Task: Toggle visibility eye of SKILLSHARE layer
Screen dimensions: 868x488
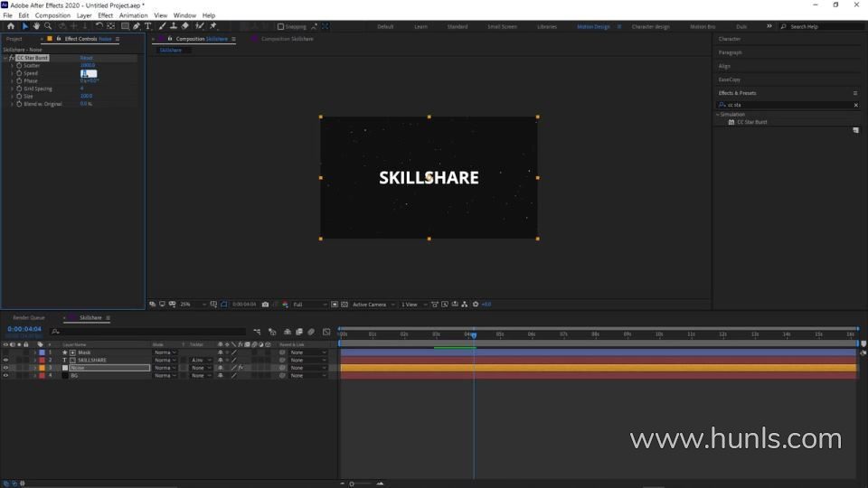Action: pos(5,361)
